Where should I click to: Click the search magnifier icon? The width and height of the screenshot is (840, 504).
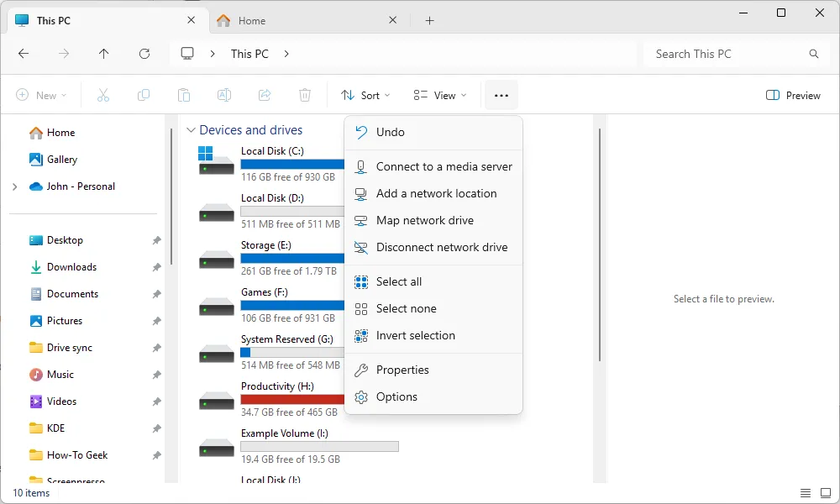(814, 54)
